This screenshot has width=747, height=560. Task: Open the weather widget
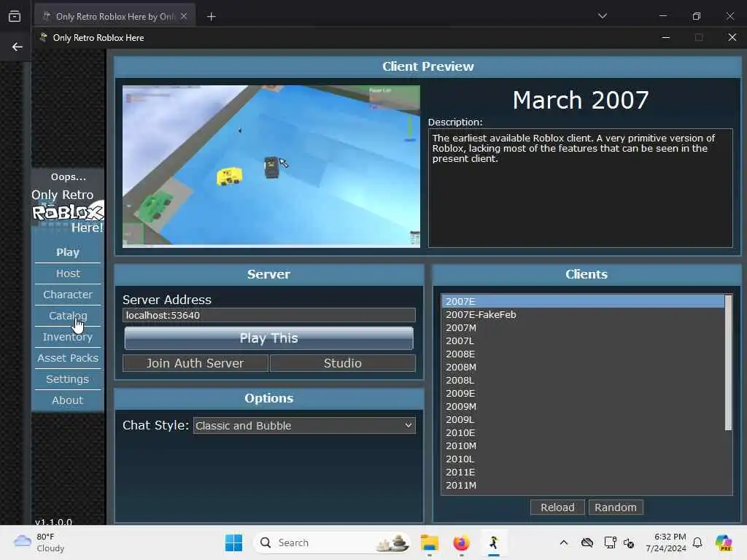(39, 542)
